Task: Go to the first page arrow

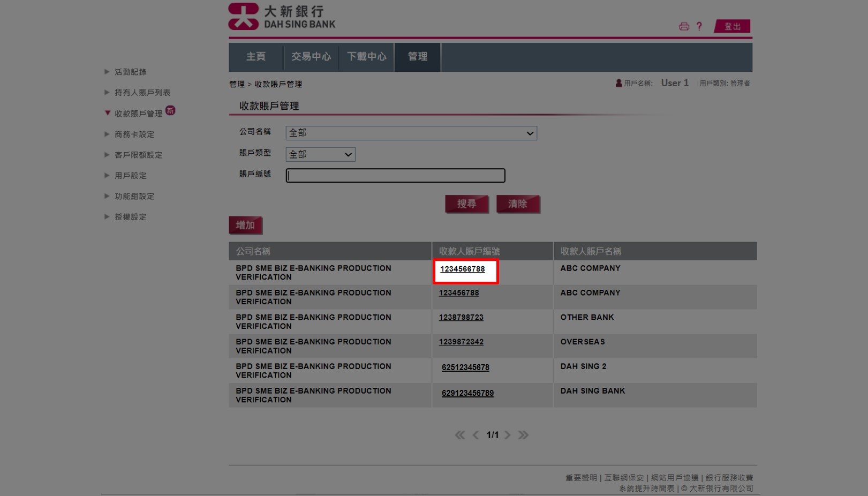Action: [x=459, y=435]
